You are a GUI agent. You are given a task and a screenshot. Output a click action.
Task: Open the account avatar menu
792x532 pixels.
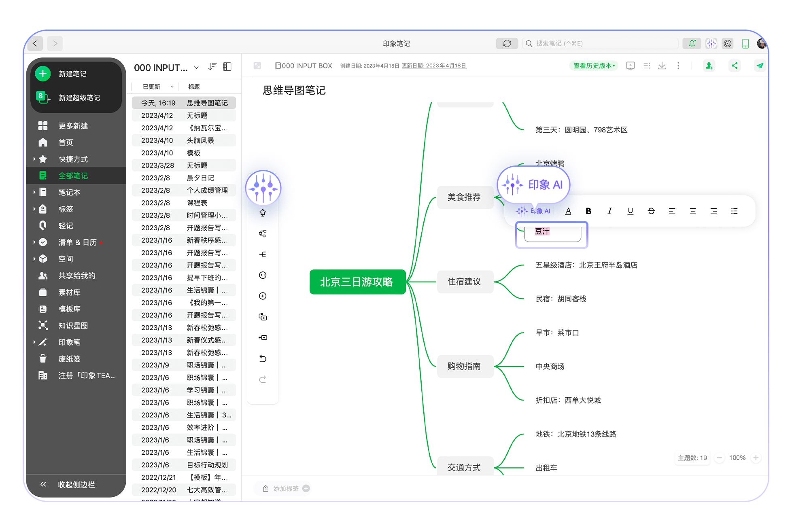761,43
